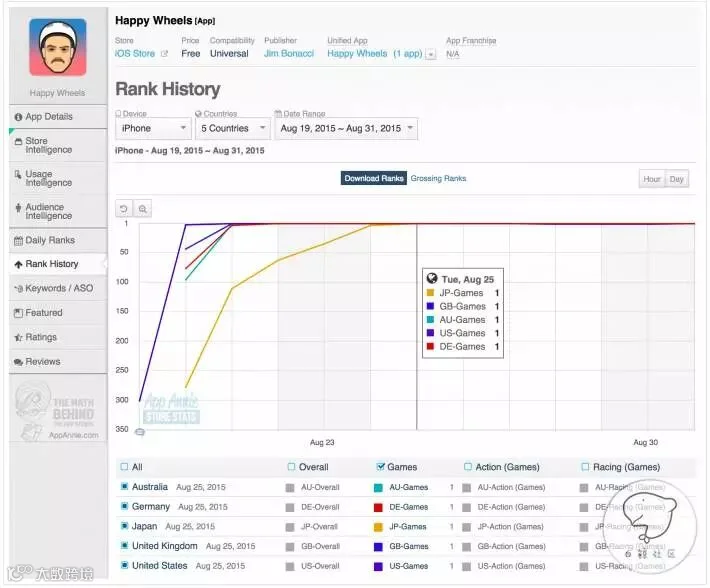Click the Store Intelligence sidebar icon

pos(18,142)
